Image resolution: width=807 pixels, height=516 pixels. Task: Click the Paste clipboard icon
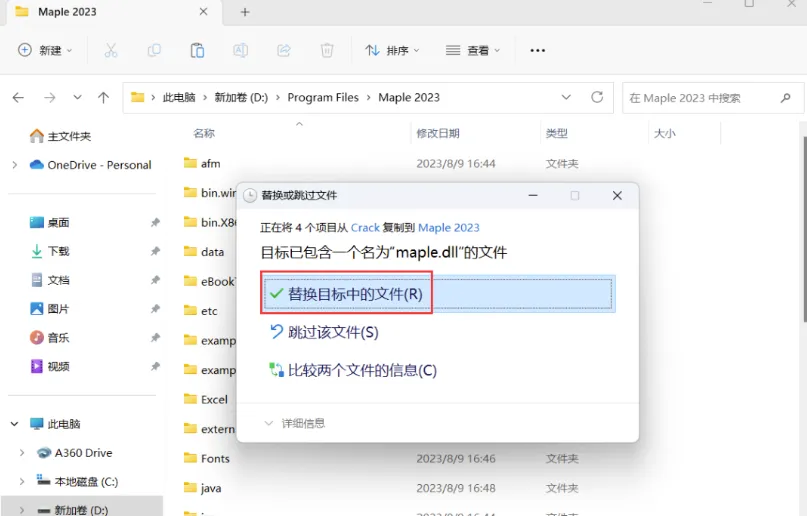click(x=197, y=50)
